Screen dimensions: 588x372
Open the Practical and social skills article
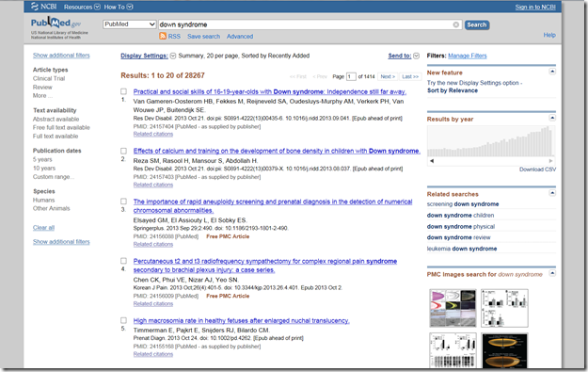(x=270, y=91)
